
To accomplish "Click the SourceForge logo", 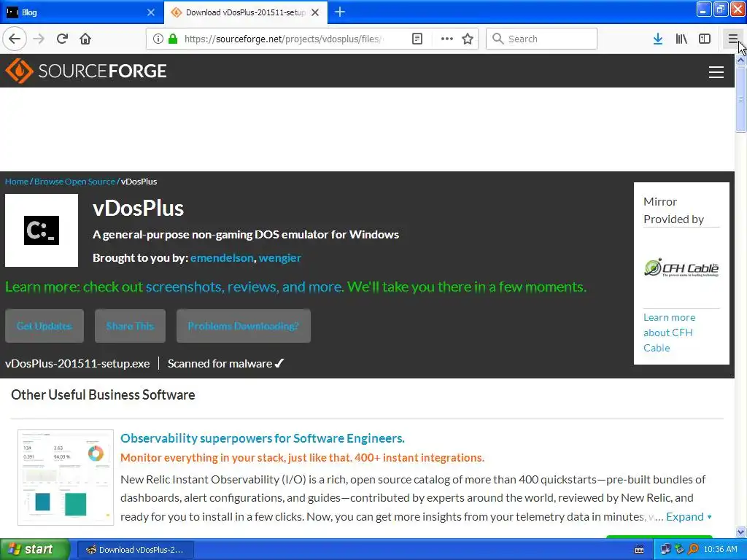I will 86,71.
